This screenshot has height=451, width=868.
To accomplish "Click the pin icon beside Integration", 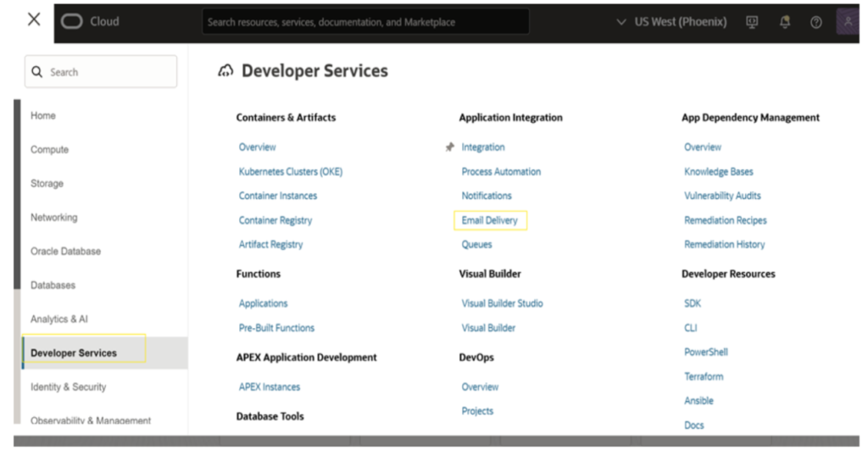I will [449, 148].
